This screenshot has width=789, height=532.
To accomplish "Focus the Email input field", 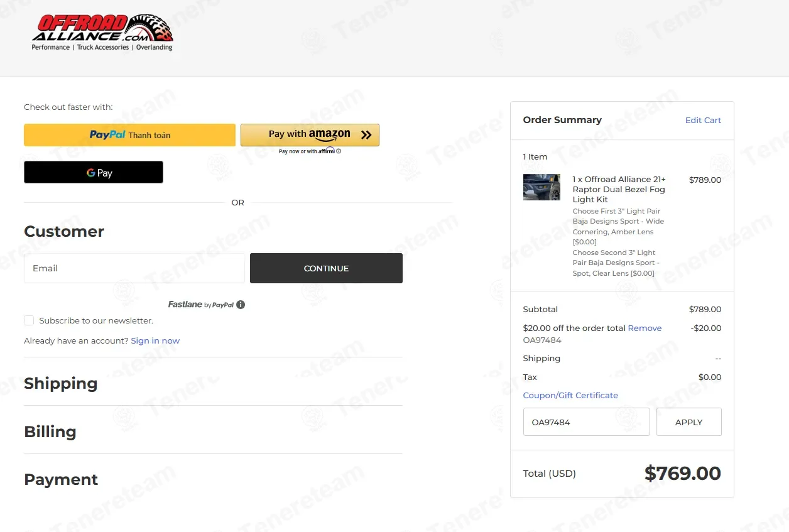I will tap(134, 268).
